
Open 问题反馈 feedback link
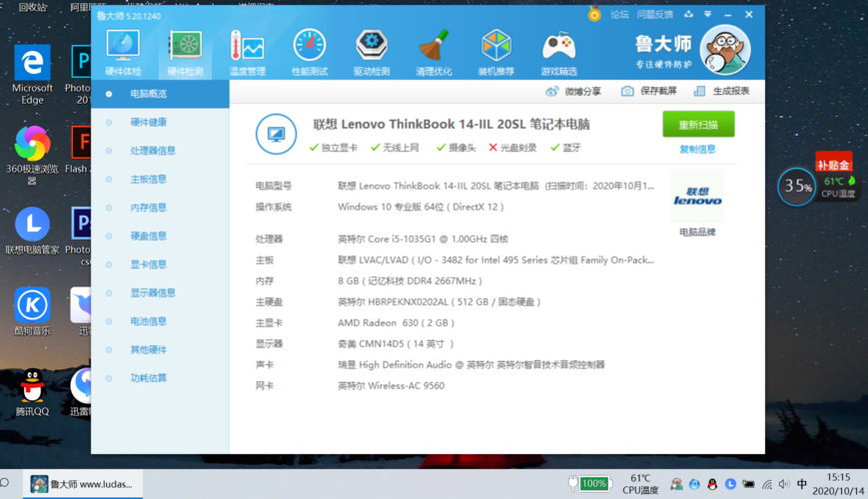click(x=654, y=14)
